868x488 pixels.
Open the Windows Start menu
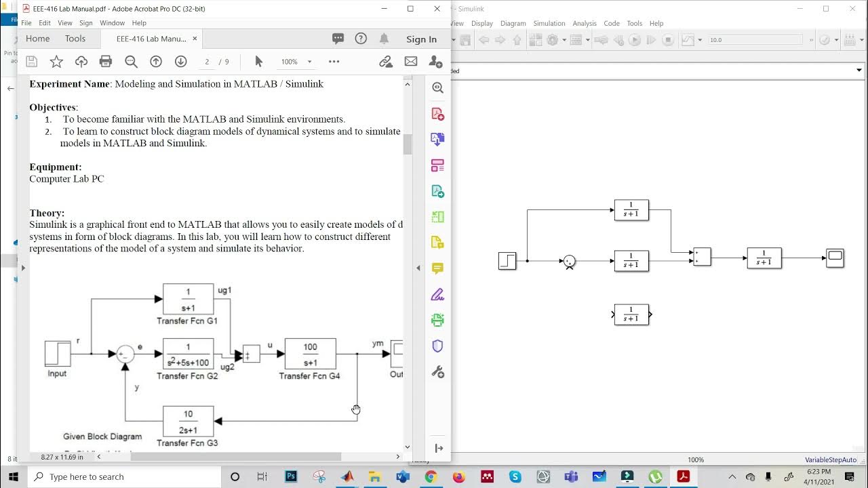14,476
